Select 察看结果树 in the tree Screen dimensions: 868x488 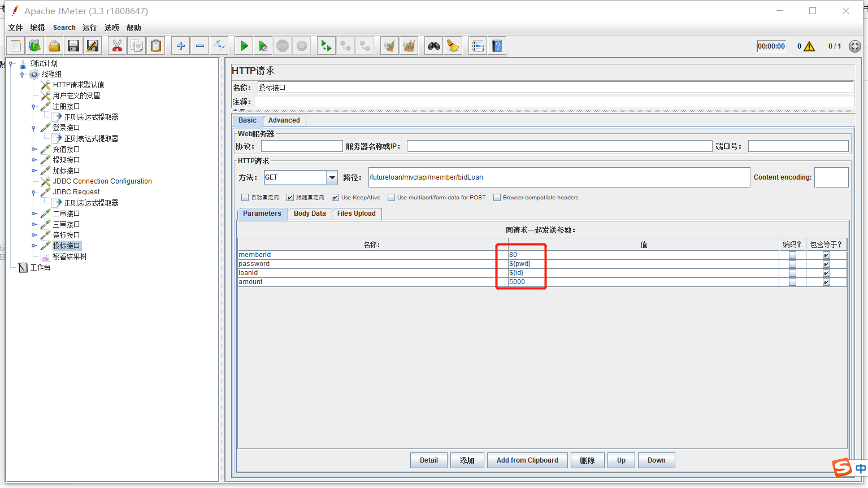click(70, 257)
